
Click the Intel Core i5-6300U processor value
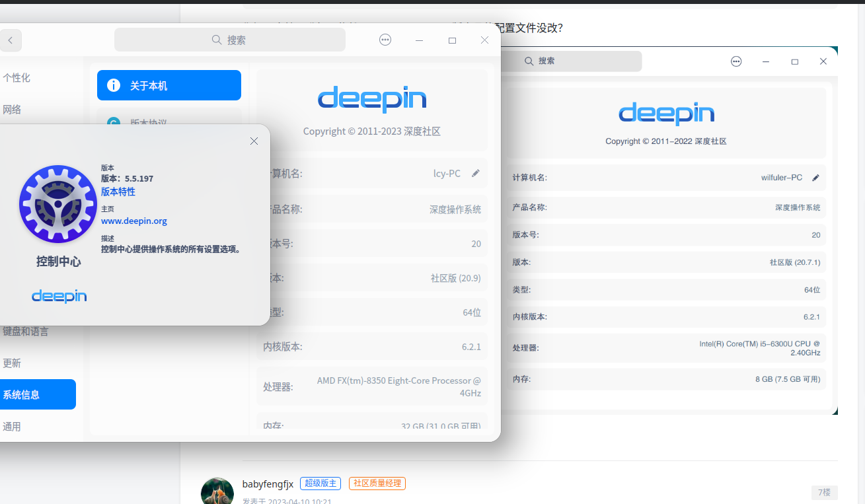pos(760,348)
